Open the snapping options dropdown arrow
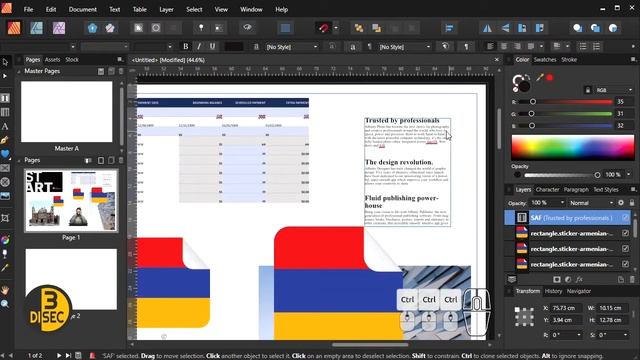The width and height of the screenshot is (640, 360). coord(336,28)
